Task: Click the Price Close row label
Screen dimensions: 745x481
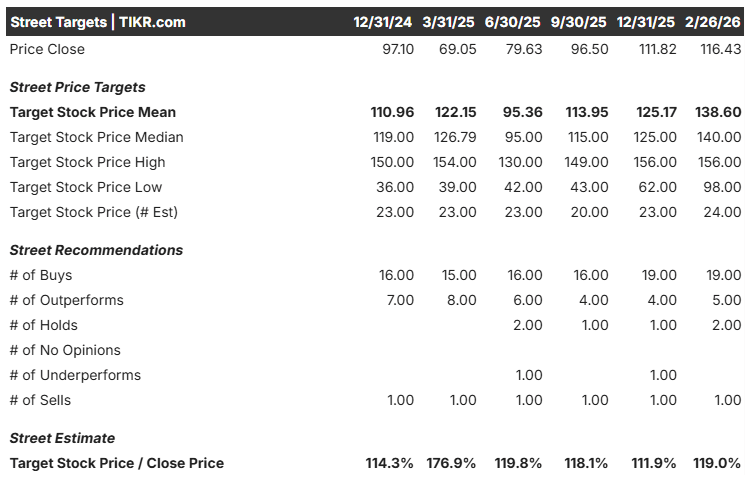Action: [x=47, y=49]
